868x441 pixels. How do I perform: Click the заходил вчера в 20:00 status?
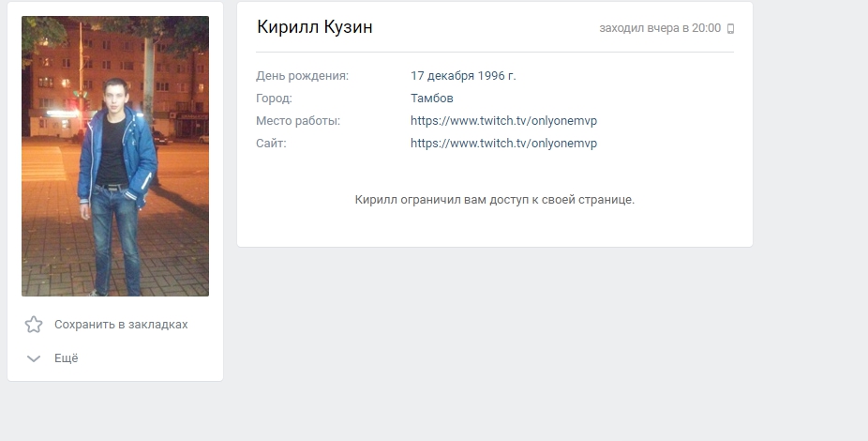[660, 28]
